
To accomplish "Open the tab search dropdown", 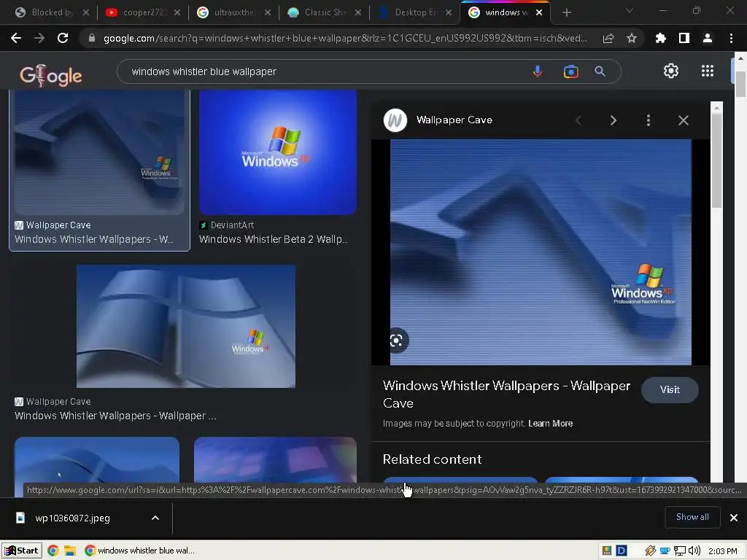I will click(630, 10).
